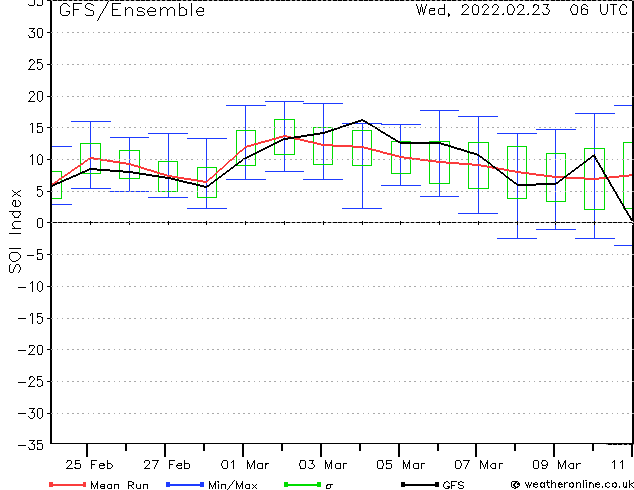Image resolution: width=634 pixels, height=490 pixels.
Task: Click the '0' y-axis label
Action: tap(40, 223)
